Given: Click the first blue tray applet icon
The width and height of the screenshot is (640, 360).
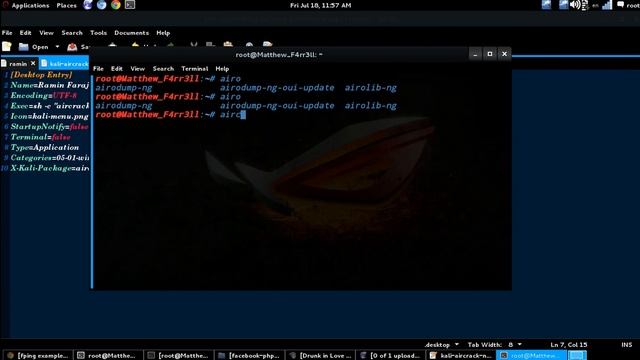Looking at the screenshot, I should (x=546, y=5).
